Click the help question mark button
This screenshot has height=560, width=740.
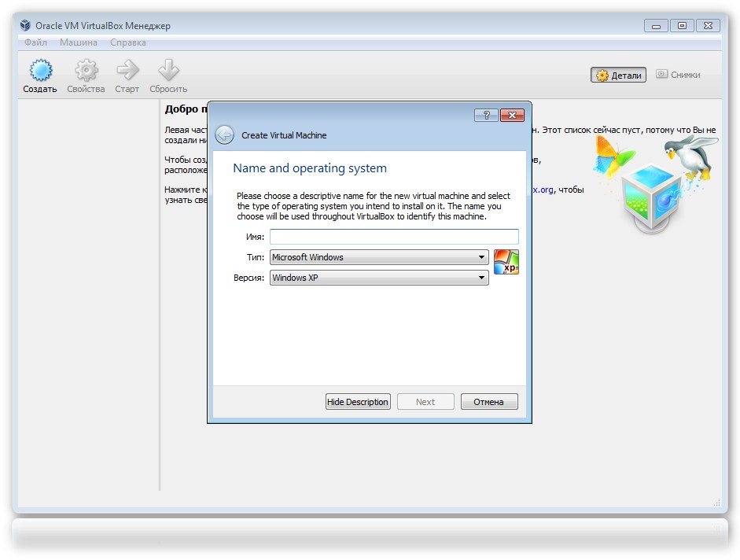486,116
